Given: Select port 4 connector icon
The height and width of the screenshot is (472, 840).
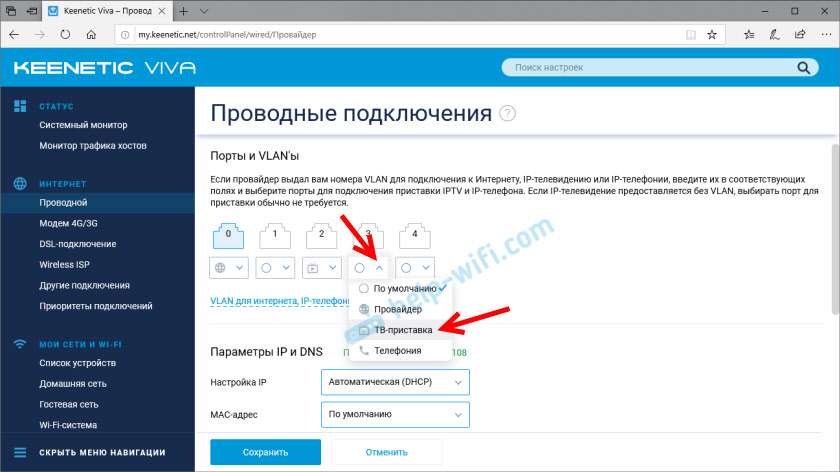Looking at the screenshot, I should coord(415,236).
